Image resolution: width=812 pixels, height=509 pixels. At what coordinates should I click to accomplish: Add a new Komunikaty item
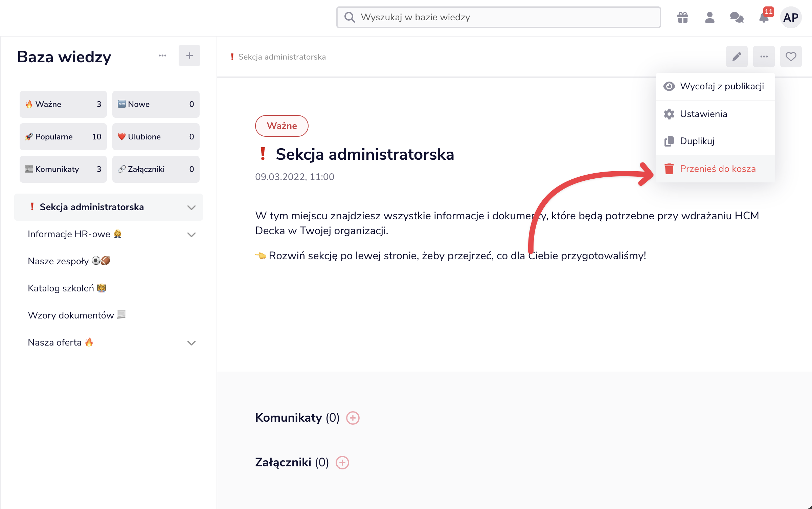pyautogui.click(x=353, y=418)
